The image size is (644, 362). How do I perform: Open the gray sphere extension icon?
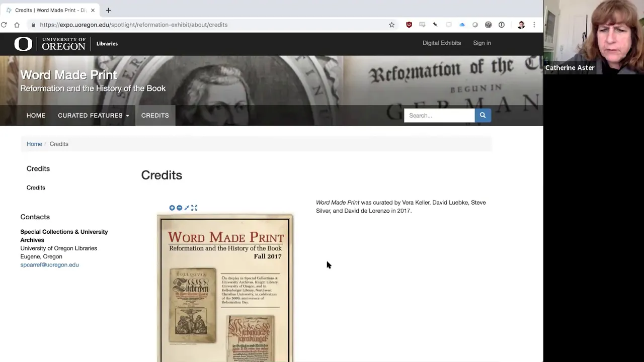[475, 25]
